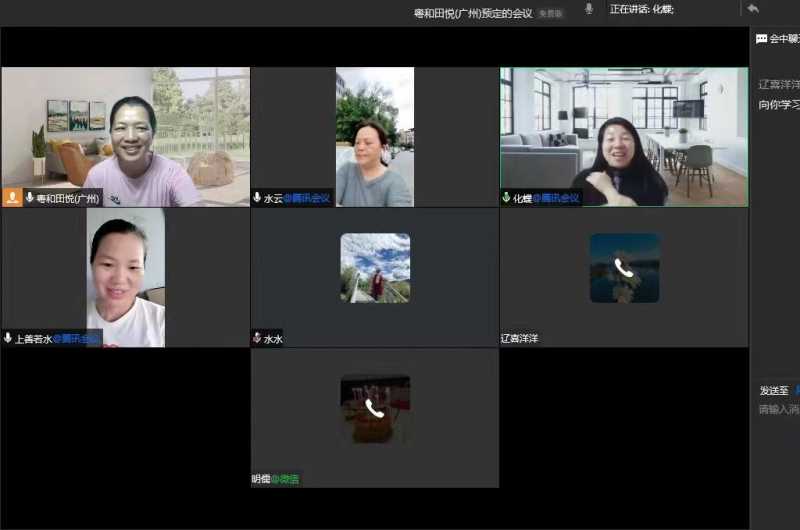The height and width of the screenshot is (530, 800).
Task: Open the 会中聊天 chat panel tab
Action: [x=782, y=39]
